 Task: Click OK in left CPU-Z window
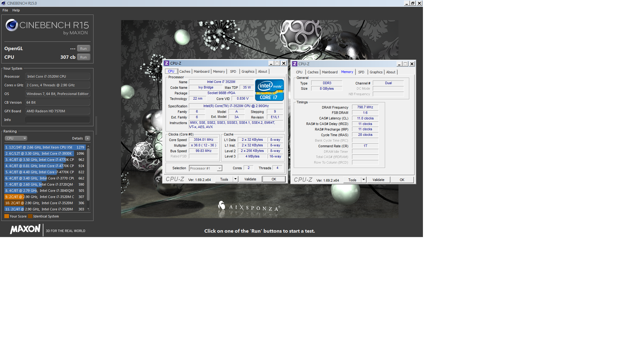click(274, 179)
